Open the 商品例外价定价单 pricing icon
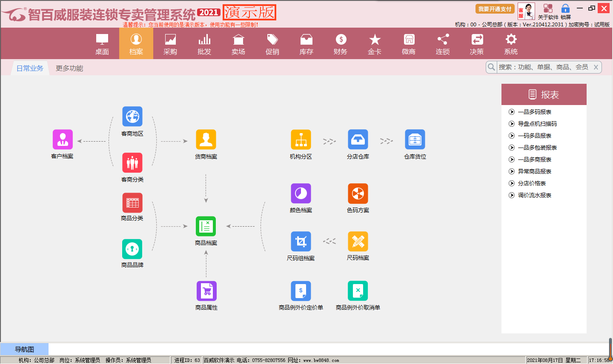The width and height of the screenshot is (613, 364). pos(301,291)
